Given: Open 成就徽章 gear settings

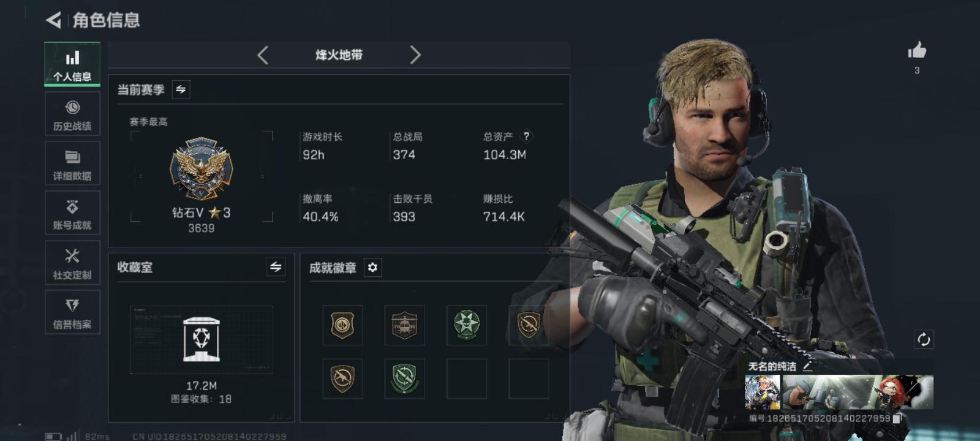Looking at the screenshot, I should pyautogui.click(x=372, y=268).
